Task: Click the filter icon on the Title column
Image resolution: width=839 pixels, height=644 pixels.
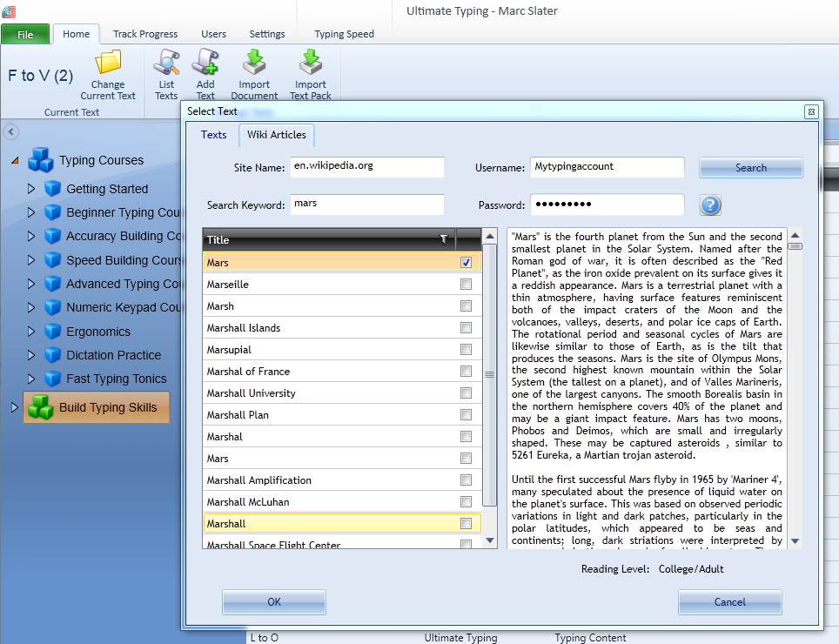Action: 444,239
